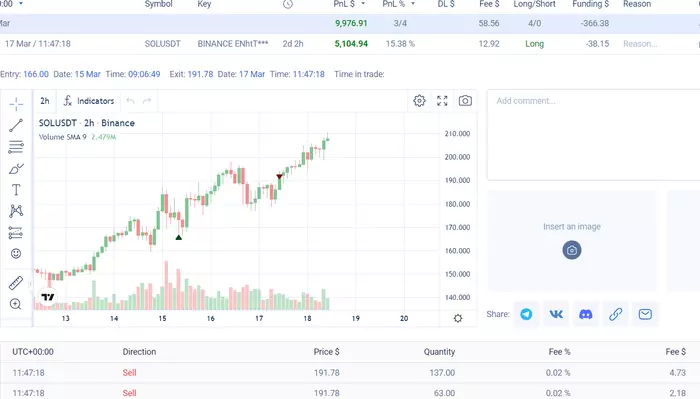Open chart settings gear in toolbar
The height and width of the screenshot is (399, 700).
coord(419,101)
